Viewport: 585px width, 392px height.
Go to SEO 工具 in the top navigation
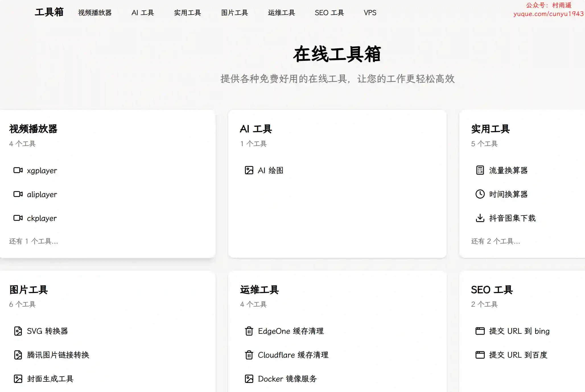click(329, 13)
